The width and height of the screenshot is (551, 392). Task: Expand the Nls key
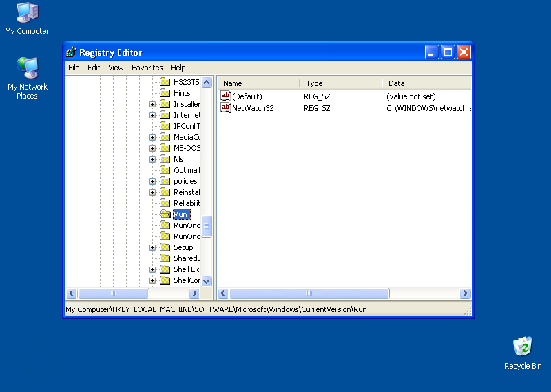click(x=152, y=159)
